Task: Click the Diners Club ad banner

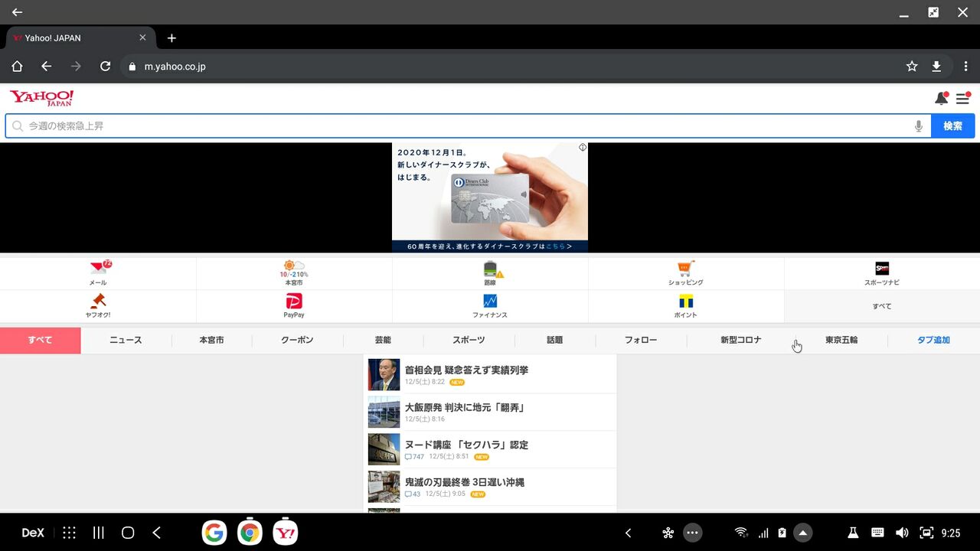Action: 490,197
